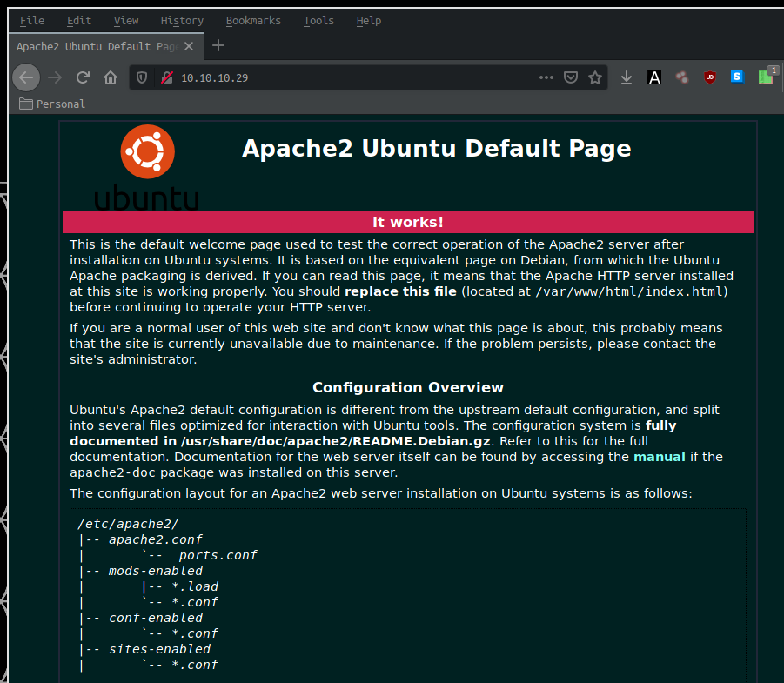Reload the current page
784x683 pixels.
(x=83, y=77)
